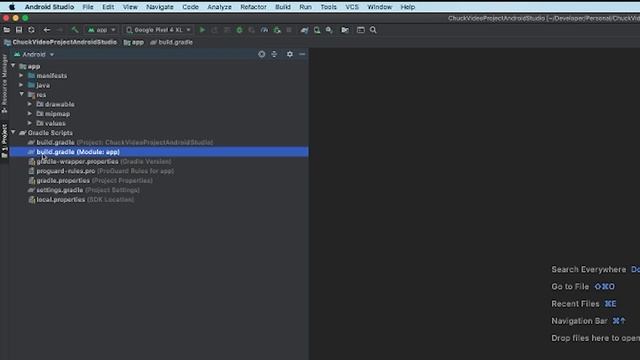Select settings.gradle file

tap(159, 190)
